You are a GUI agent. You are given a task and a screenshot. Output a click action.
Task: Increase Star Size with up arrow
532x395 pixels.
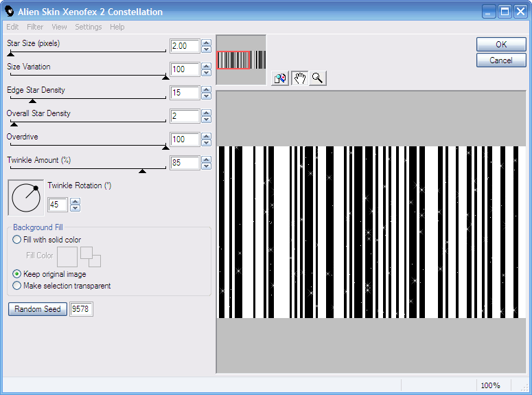pos(207,43)
